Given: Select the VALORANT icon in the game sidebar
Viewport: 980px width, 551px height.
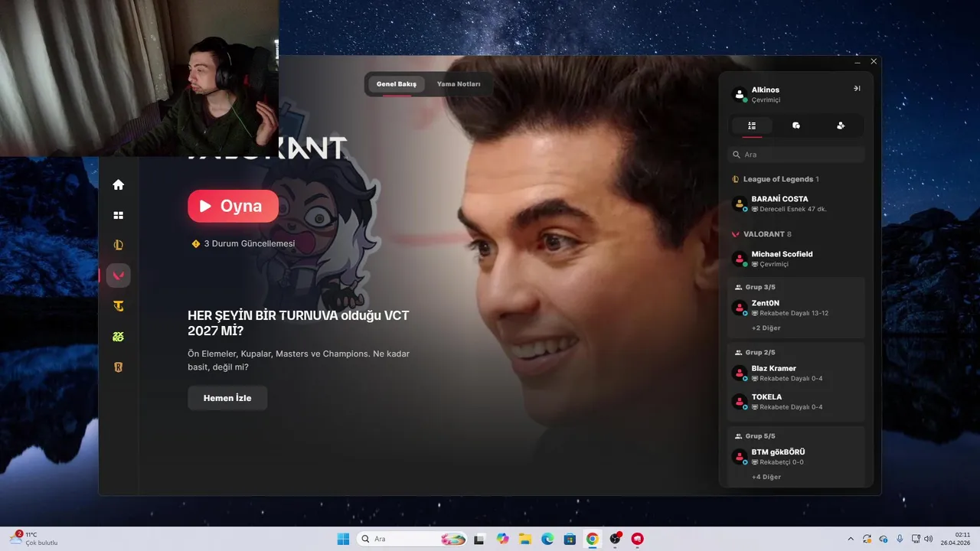Looking at the screenshot, I should point(118,275).
